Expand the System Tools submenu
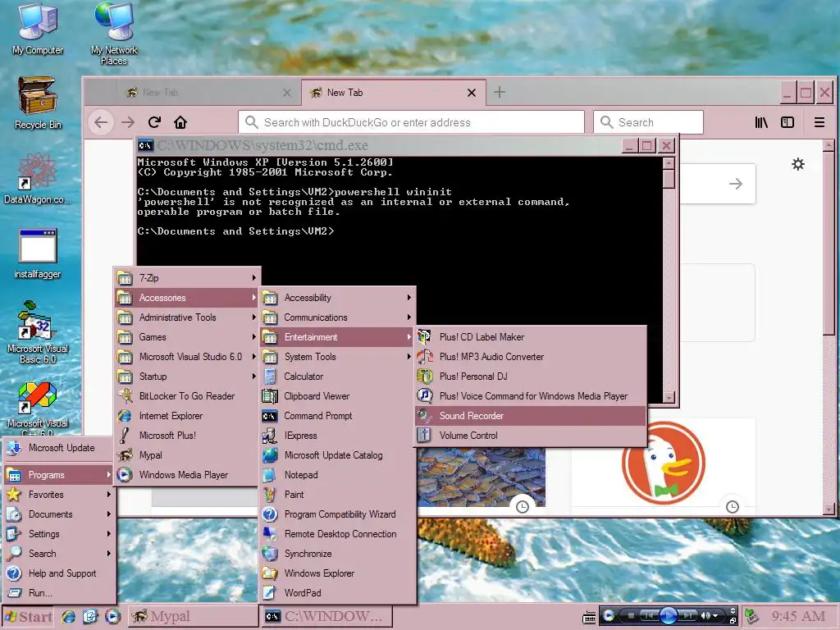Viewport: 840px width, 630px height. click(x=337, y=357)
